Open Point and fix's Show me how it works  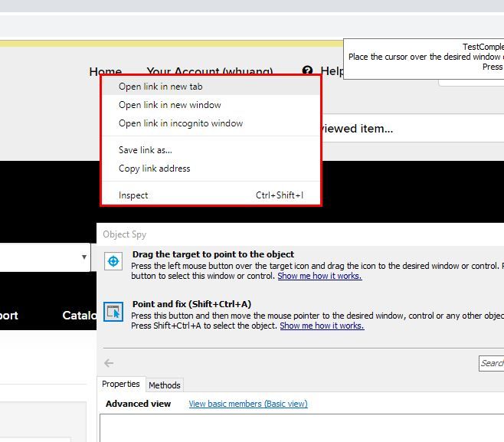[322, 326]
